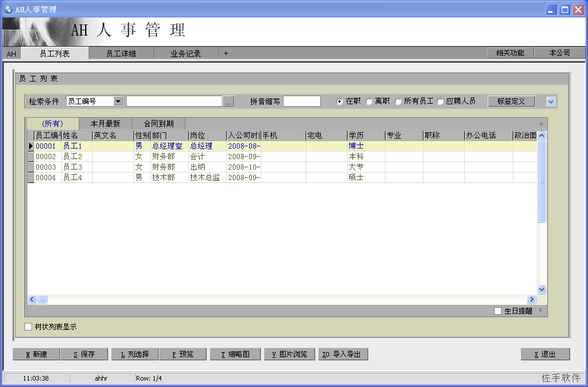
Task: Click the 图片浏览 button
Action: pyautogui.click(x=289, y=354)
